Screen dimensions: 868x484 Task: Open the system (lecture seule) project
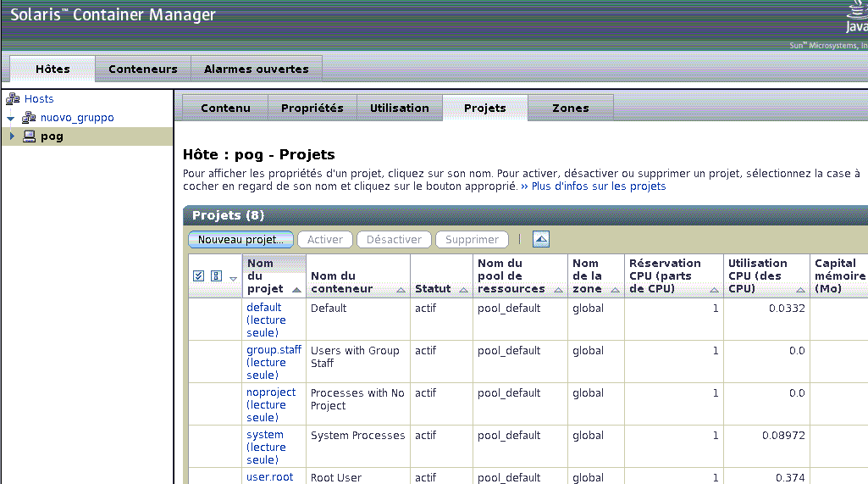tap(266, 447)
